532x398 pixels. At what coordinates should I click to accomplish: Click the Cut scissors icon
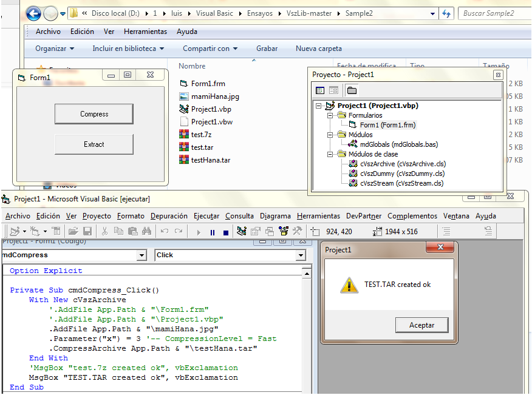(104, 232)
